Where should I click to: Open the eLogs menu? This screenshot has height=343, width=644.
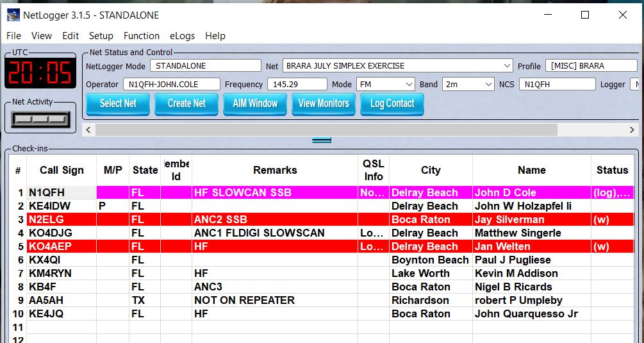[x=182, y=36]
